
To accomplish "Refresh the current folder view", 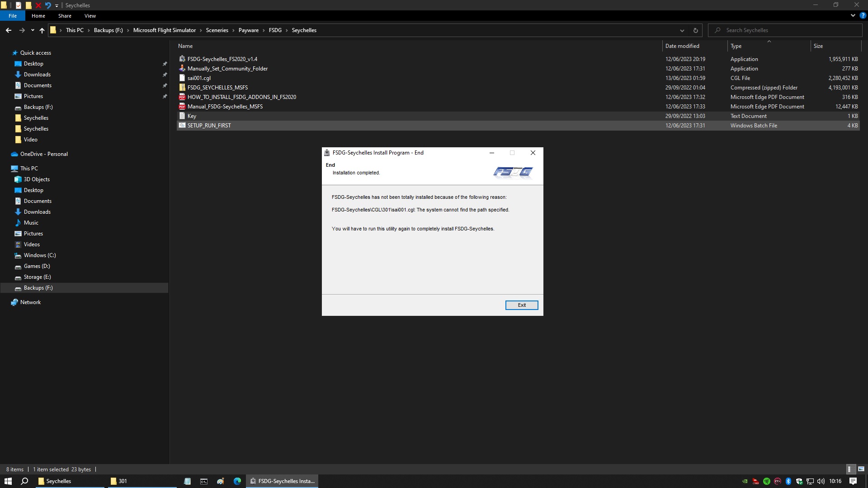I will coord(695,30).
